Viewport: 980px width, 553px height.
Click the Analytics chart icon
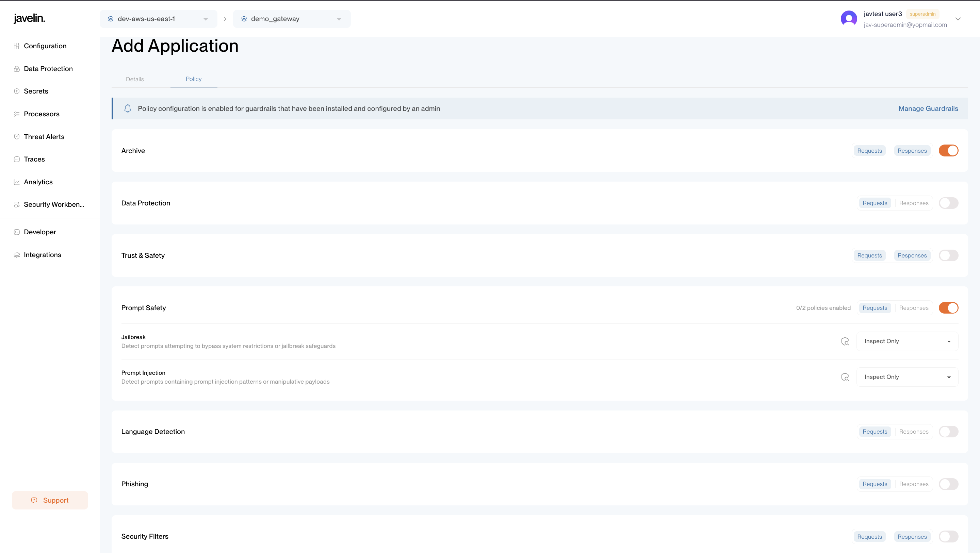click(17, 182)
